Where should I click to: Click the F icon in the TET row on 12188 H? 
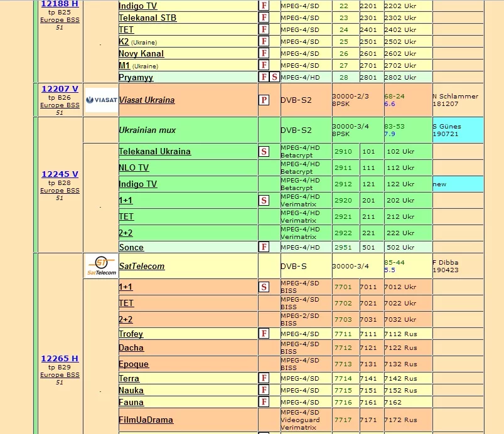(264, 29)
